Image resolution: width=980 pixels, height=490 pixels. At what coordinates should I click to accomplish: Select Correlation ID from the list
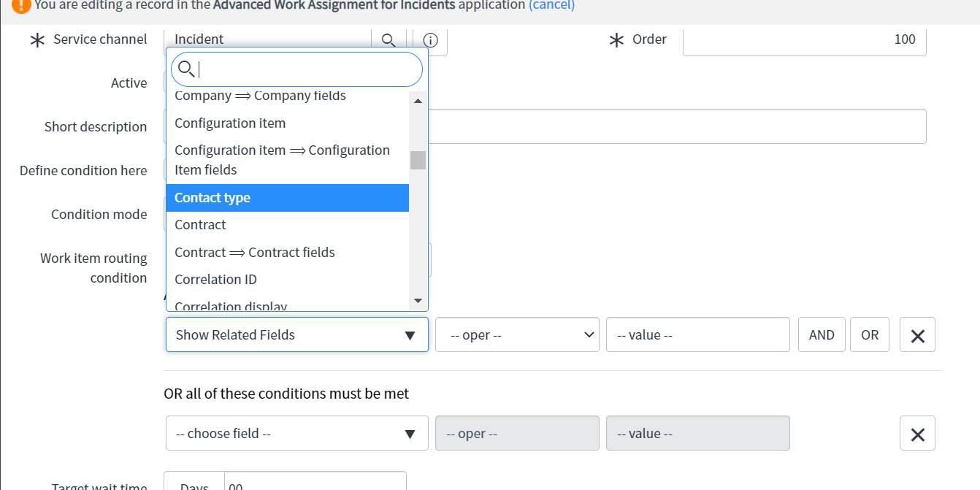point(288,280)
